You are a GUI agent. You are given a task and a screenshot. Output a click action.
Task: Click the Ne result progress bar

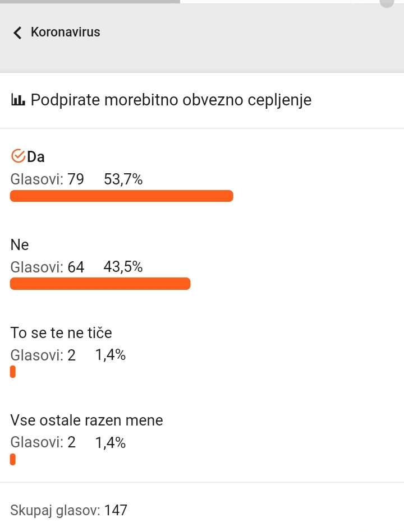tap(100, 284)
